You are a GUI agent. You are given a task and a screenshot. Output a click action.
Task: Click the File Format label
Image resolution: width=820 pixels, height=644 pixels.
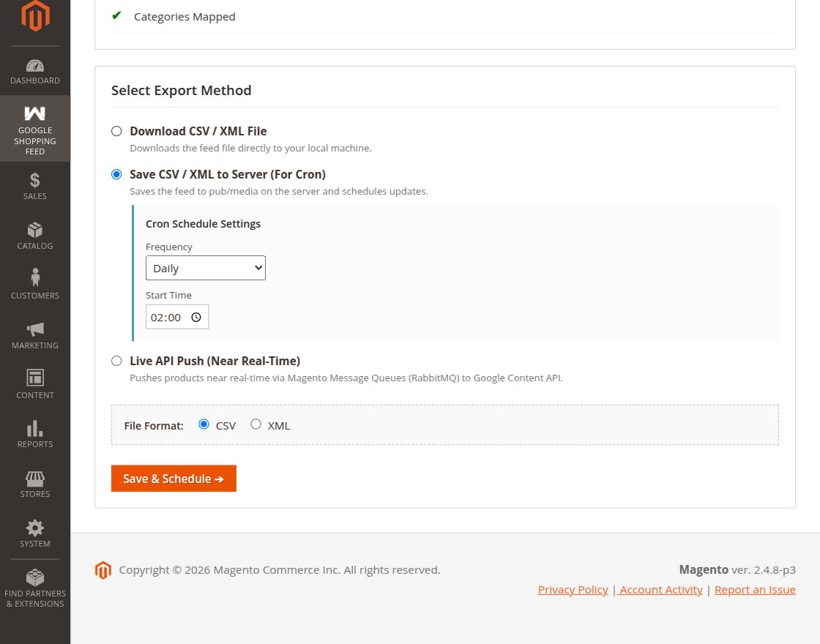[154, 425]
